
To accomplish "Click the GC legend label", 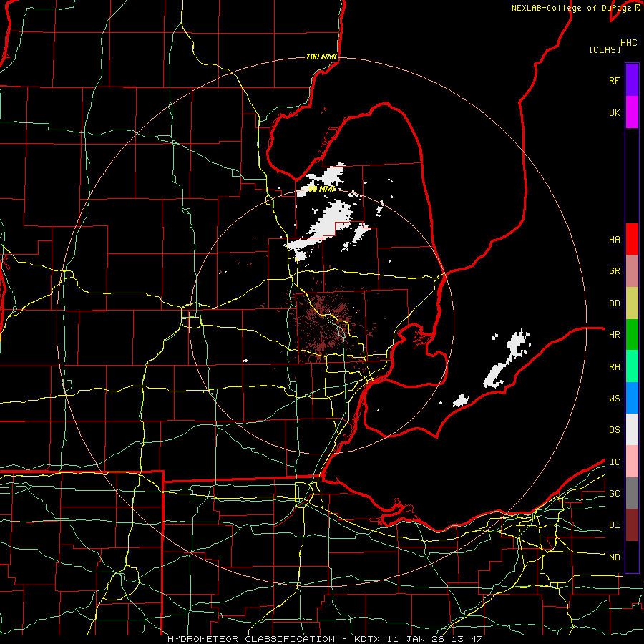I will point(614,493).
